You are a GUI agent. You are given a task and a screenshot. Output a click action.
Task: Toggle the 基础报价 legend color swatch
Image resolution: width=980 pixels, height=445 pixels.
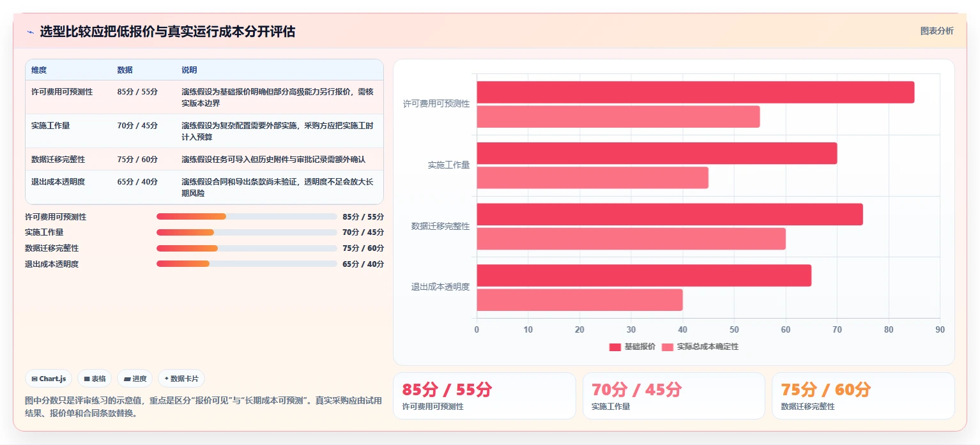click(x=615, y=347)
